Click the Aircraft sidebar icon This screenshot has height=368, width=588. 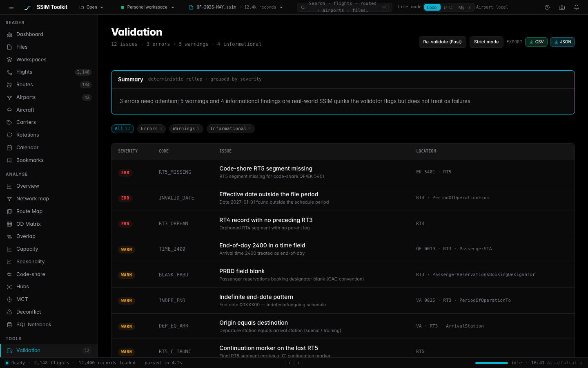[x=9, y=110]
